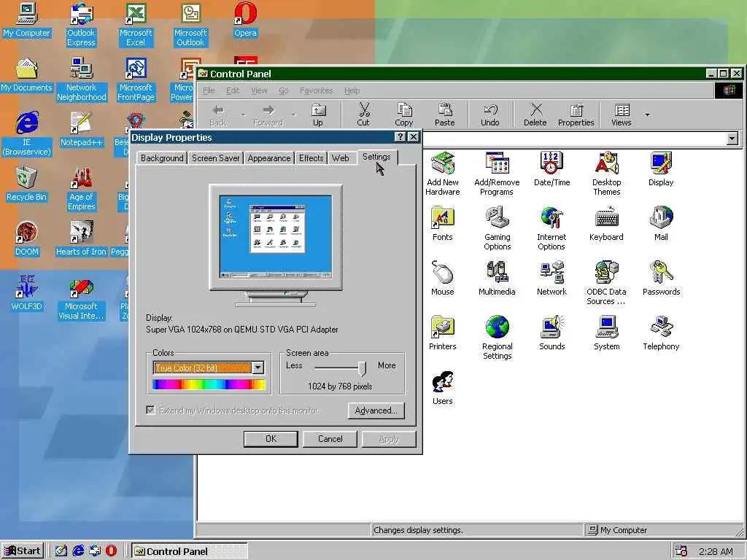Screen dimensions: 747x560
Task: Select the Microsoft Excel desktop shortcut
Action: [x=136, y=25]
